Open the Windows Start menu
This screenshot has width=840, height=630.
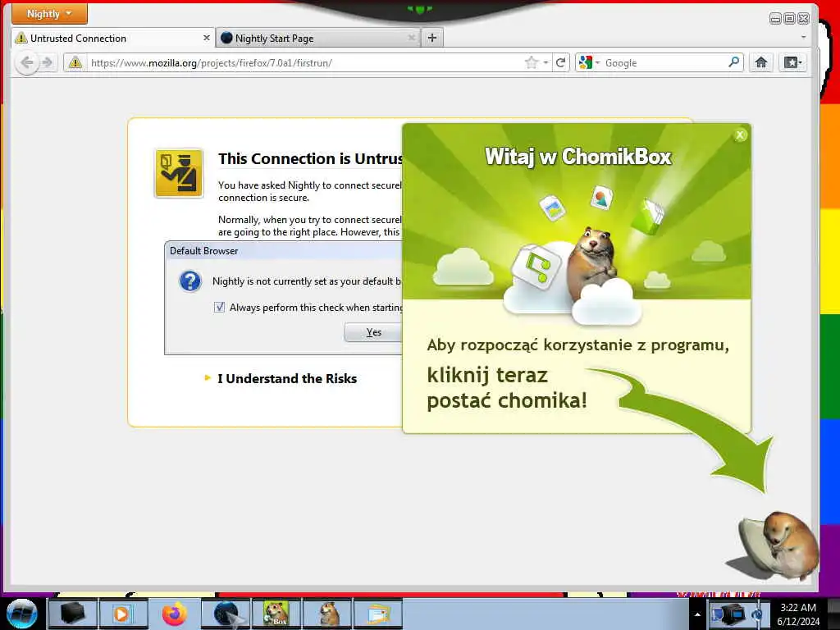pos(21,614)
